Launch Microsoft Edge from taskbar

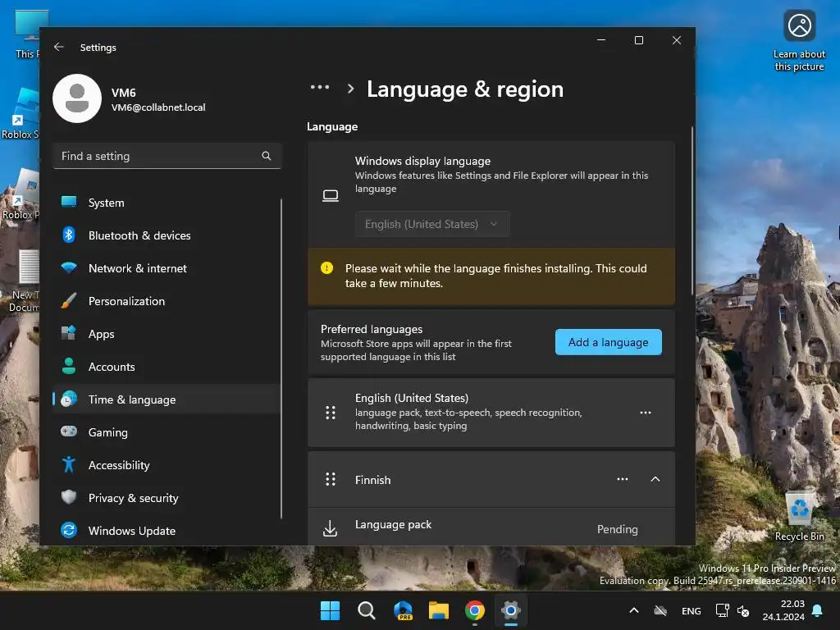point(402,610)
